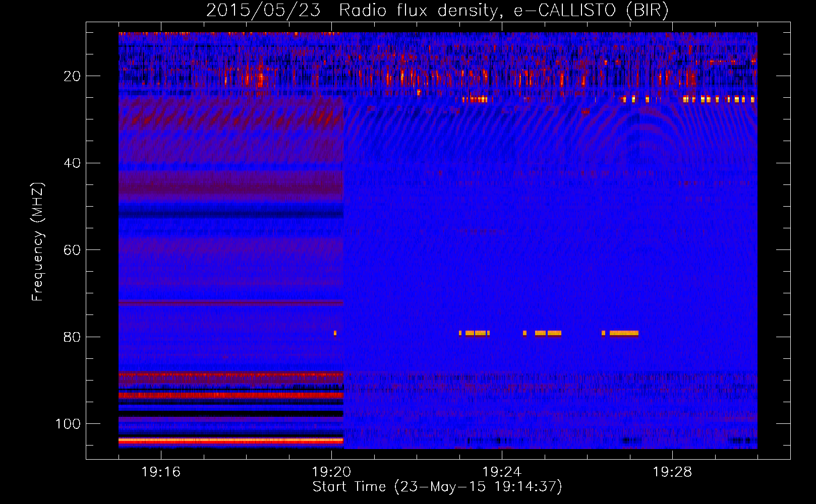Click the plot title "Radio flux density, e-CALLISTO (BIR)"

click(503, 10)
